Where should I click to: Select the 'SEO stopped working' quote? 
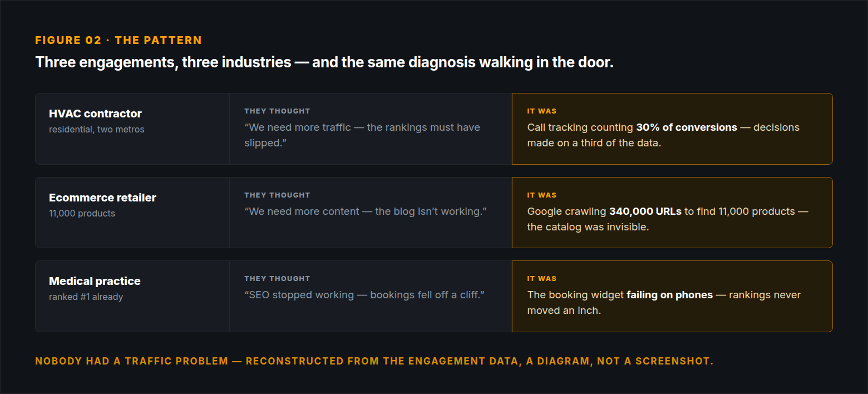(x=364, y=295)
